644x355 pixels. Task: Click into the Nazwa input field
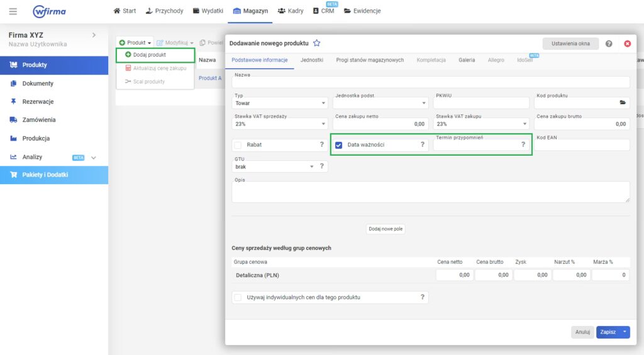click(431, 82)
